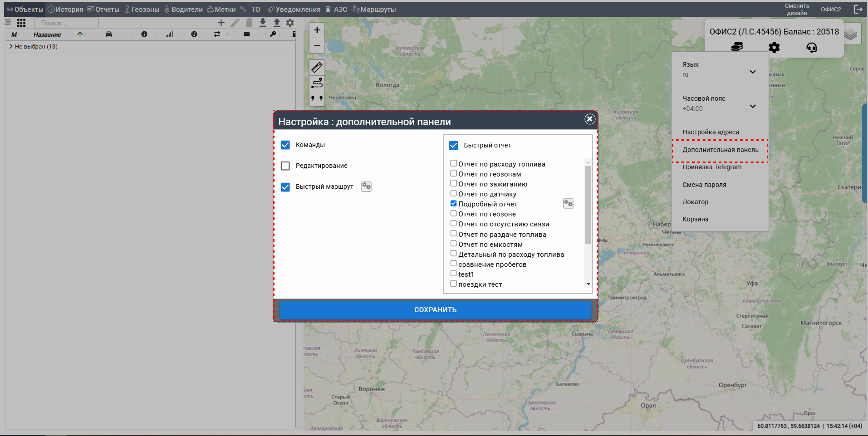Screen dimensions: 868x436
Task: Click the add object plus icon
Action: 221,23
